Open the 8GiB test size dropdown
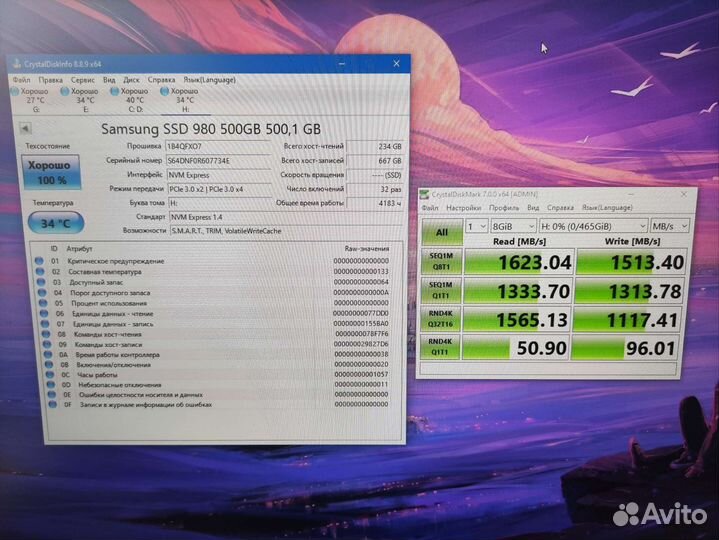Viewport: 719px width, 540px height. 513,226
